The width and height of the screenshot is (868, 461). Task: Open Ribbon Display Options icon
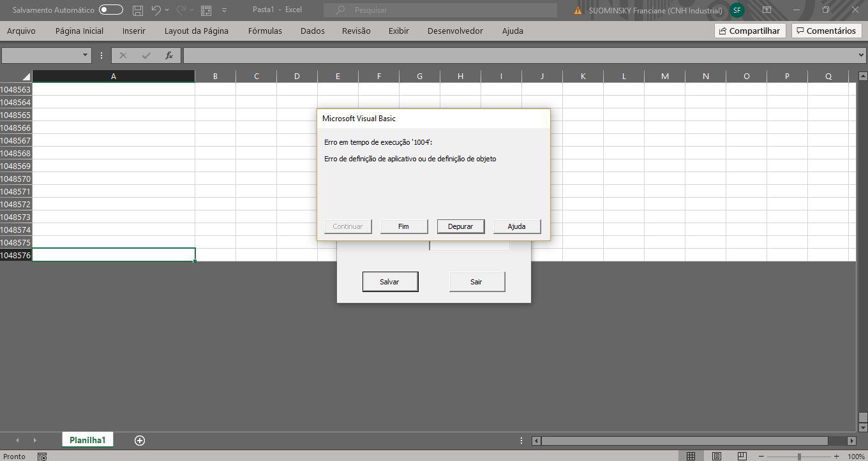767,10
